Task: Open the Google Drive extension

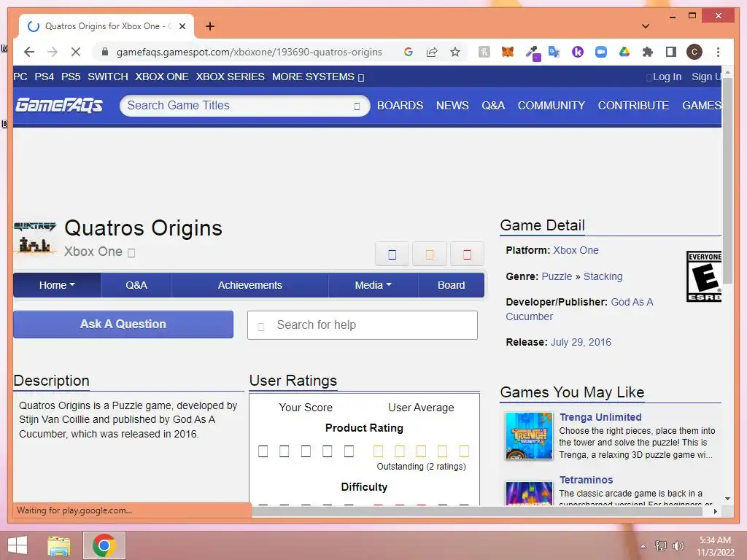Action: coord(624,52)
